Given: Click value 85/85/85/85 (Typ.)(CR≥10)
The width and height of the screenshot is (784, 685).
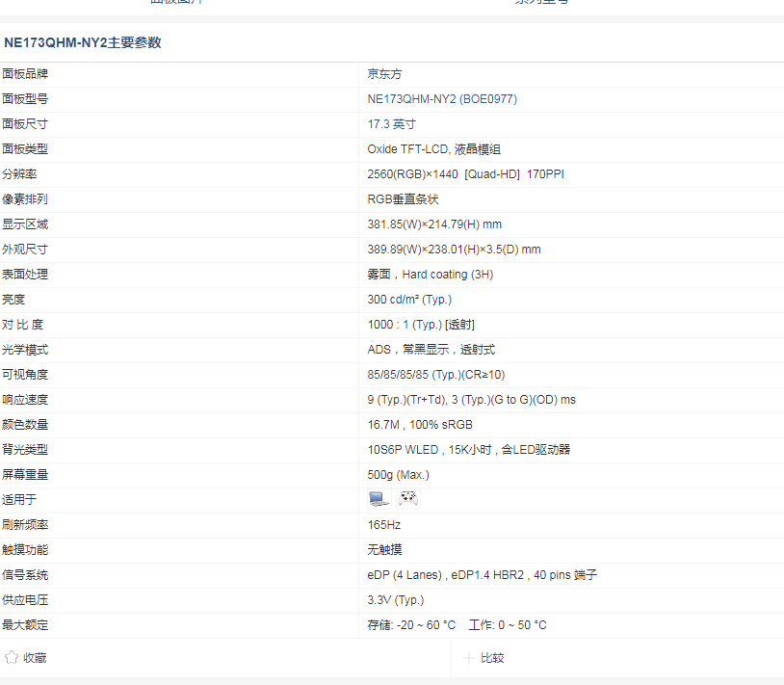Looking at the screenshot, I should point(436,375).
